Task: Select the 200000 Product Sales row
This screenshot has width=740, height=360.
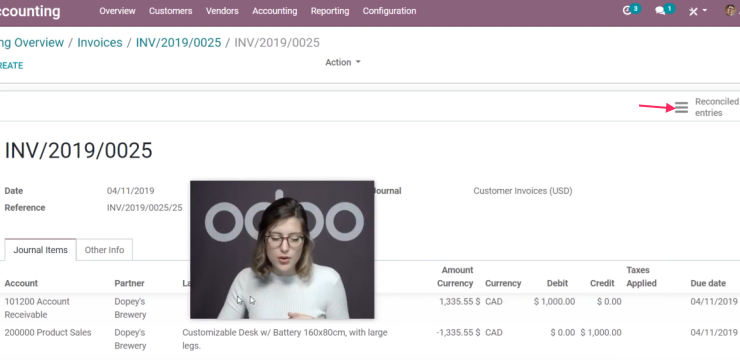Action: pos(370,339)
